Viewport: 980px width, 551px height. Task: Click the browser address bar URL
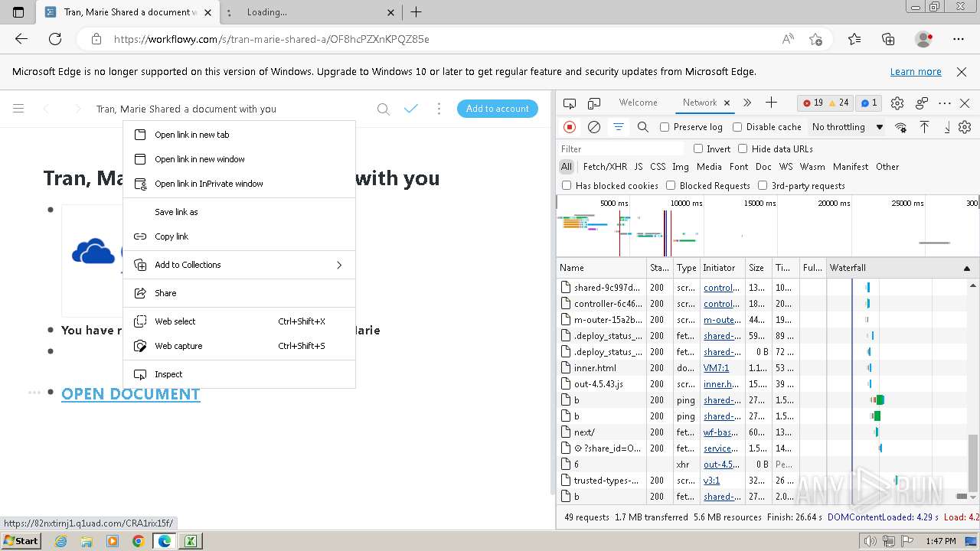tap(271, 39)
